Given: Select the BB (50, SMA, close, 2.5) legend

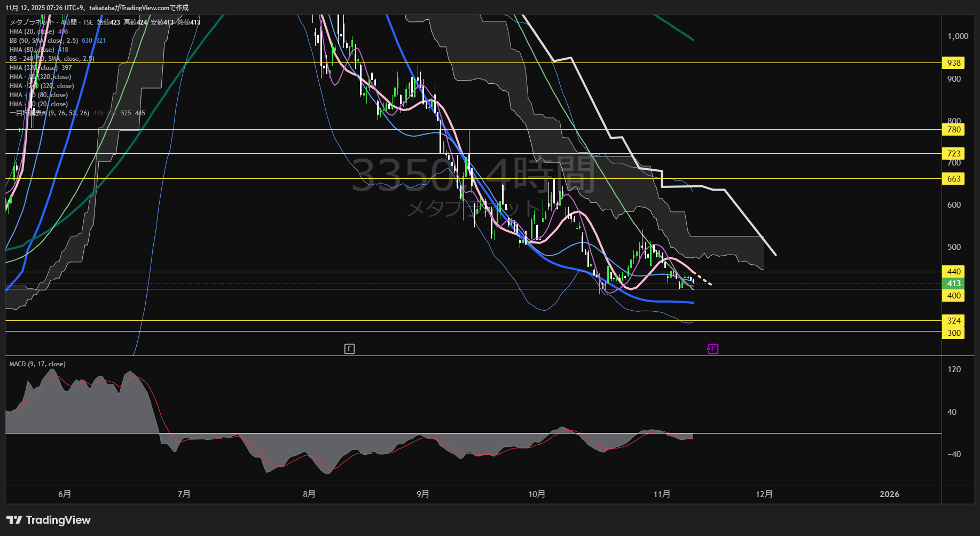Looking at the screenshot, I should tap(44, 41).
